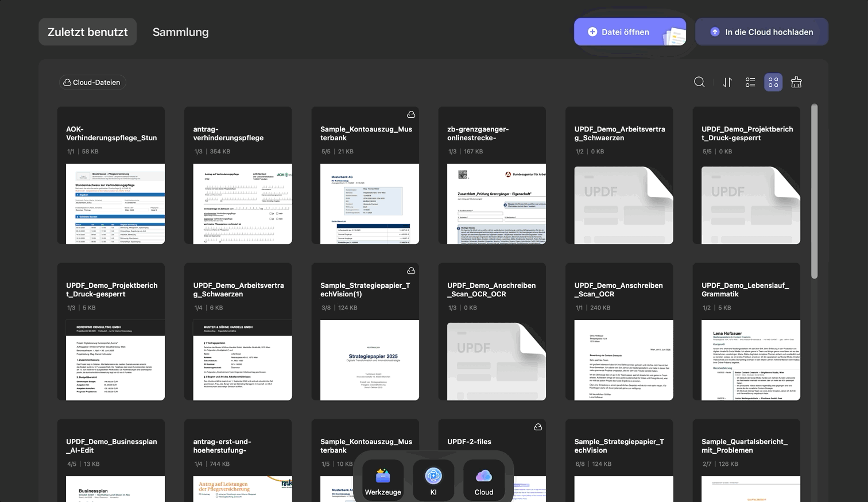Open the search magnifier icon
Image resolution: width=868 pixels, height=502 pixels.
coord(699,82)
